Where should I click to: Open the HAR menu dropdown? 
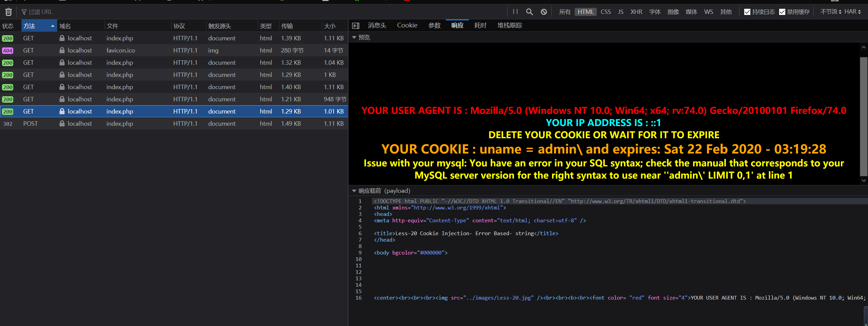pos(852,12)
